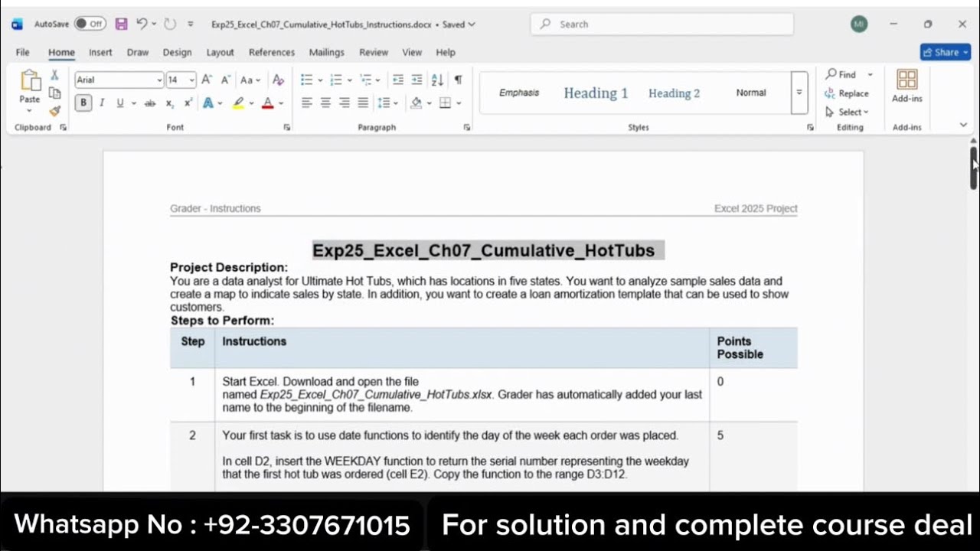Apply the Heading 2 style

click(674, 93)
